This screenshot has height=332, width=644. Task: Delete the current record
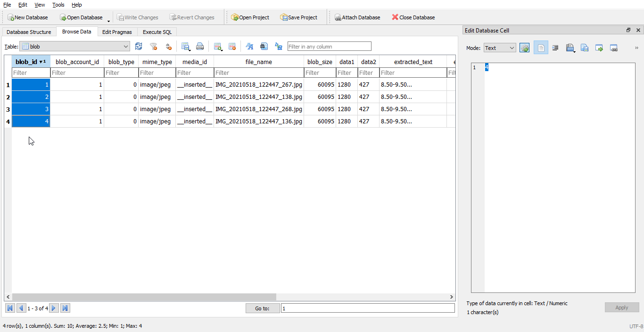tap(232, 46)
